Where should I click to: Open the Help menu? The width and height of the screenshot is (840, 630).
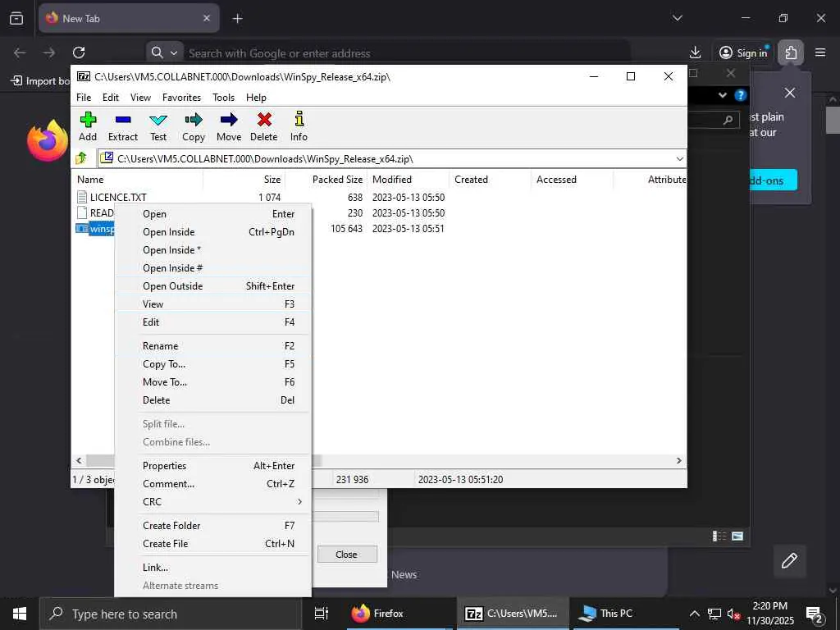click(x=256, y=97)
